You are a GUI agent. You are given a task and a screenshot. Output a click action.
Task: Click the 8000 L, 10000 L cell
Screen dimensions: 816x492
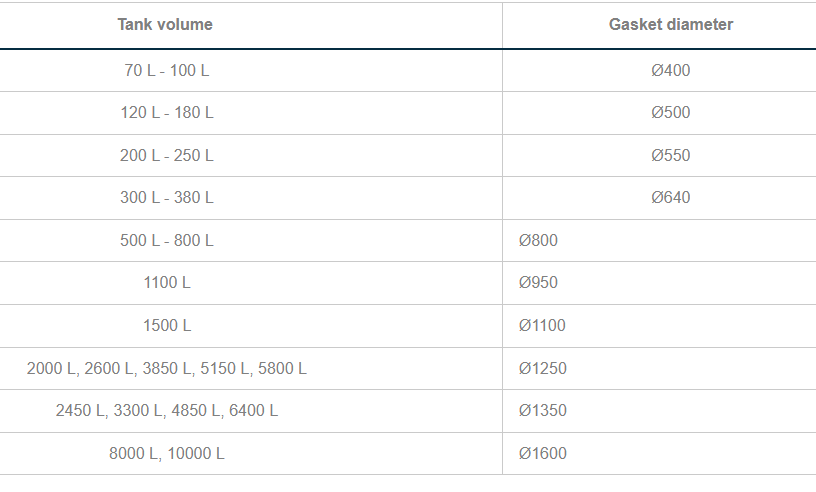[166, 454]
